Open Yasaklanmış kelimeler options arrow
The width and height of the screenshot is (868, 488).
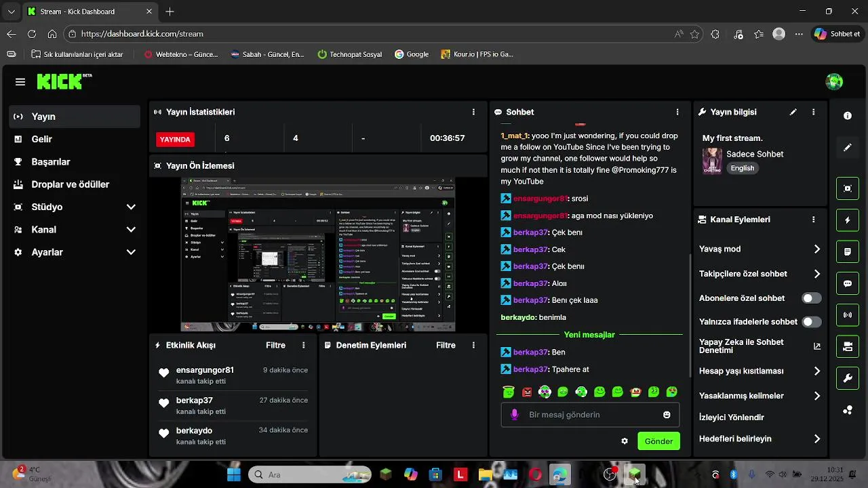[x=816, y=396]
